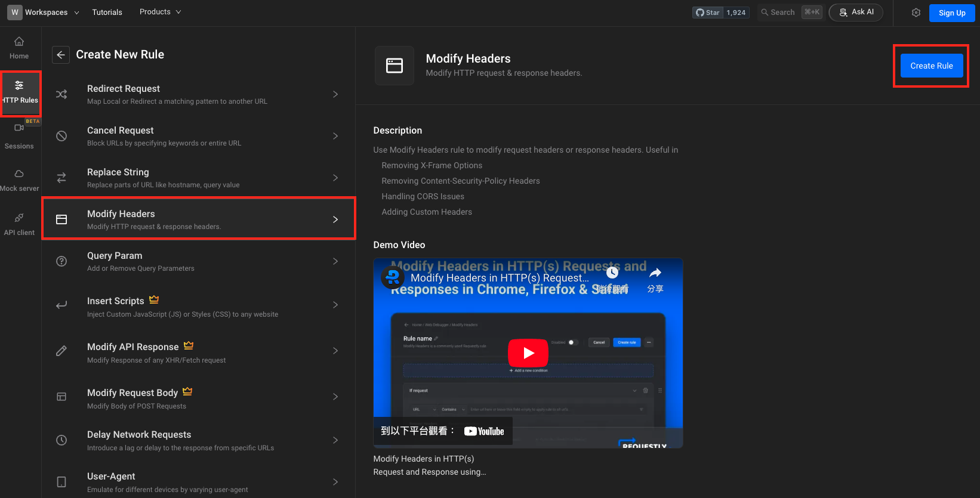The image size is (980, 498).
Task: Play the Modify Headers demo video
Action: pyautogui.click(x=528, y=353)
